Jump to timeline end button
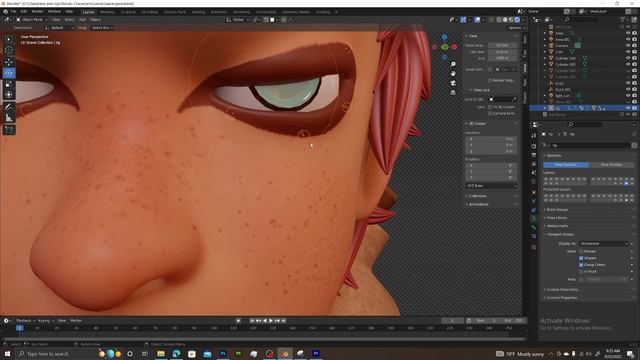 pos(284,321)
